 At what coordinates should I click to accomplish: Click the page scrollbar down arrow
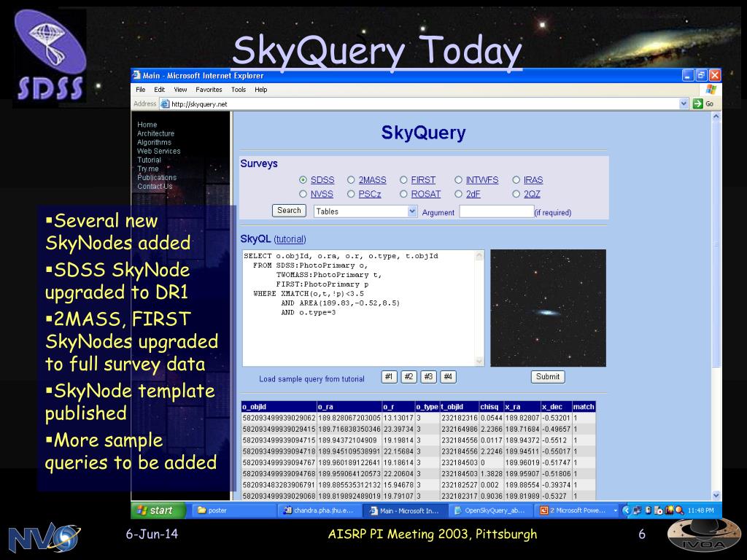tap(716, 495)
